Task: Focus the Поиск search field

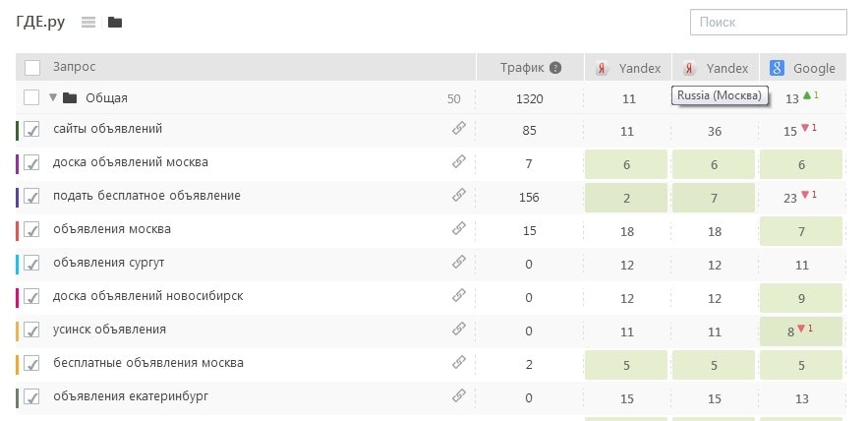Action: point(768,23)
